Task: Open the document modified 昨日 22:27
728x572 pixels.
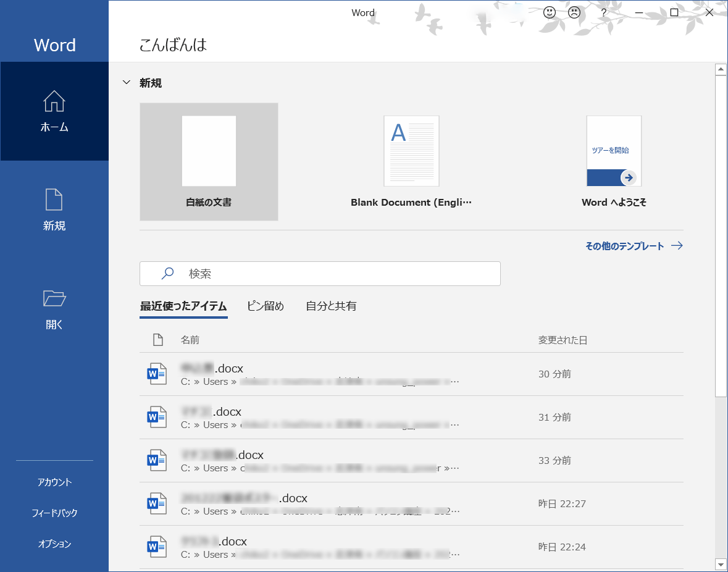Action: [411, 504]
